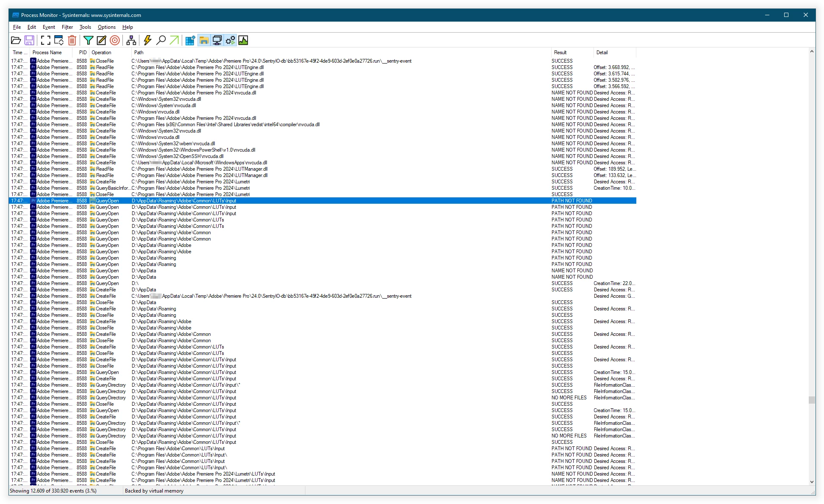Click the Open log file icon
Viewport: 824px width, 504px height.
[x=16, y=40]
